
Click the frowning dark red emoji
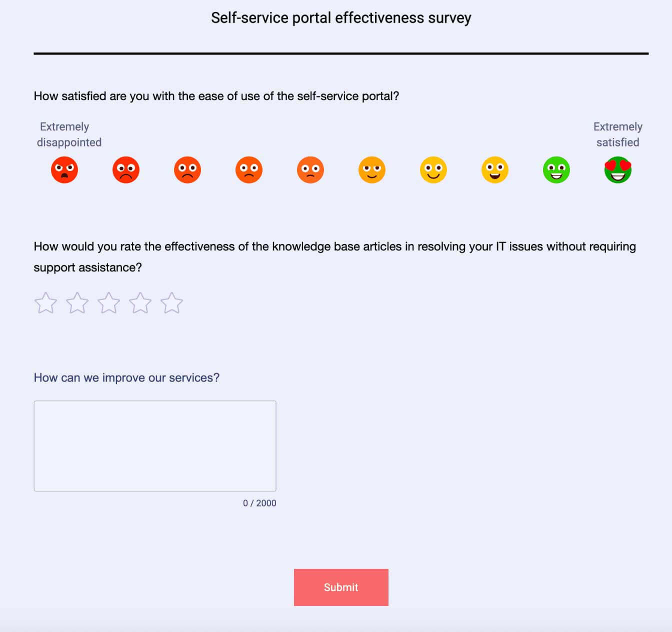126,170
